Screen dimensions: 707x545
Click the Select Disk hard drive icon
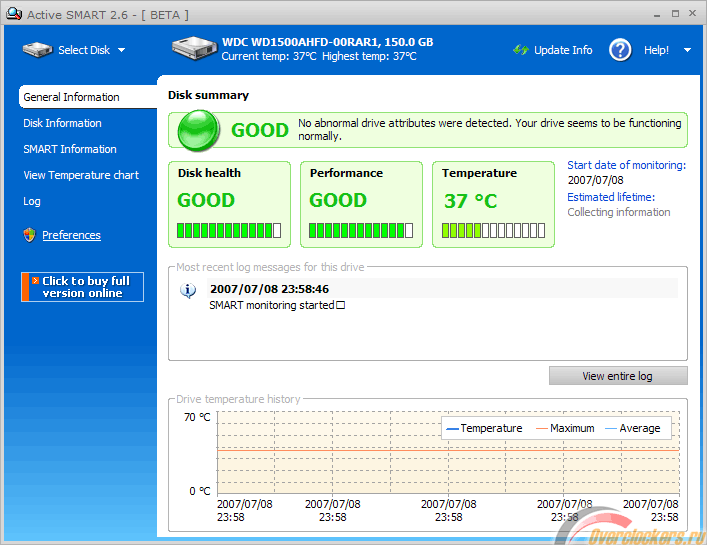[37, 50]
